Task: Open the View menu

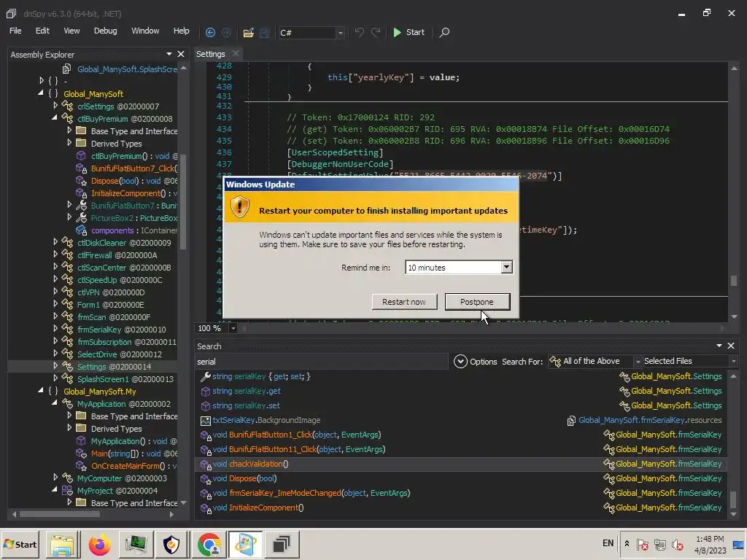Action: pos(71,31)
